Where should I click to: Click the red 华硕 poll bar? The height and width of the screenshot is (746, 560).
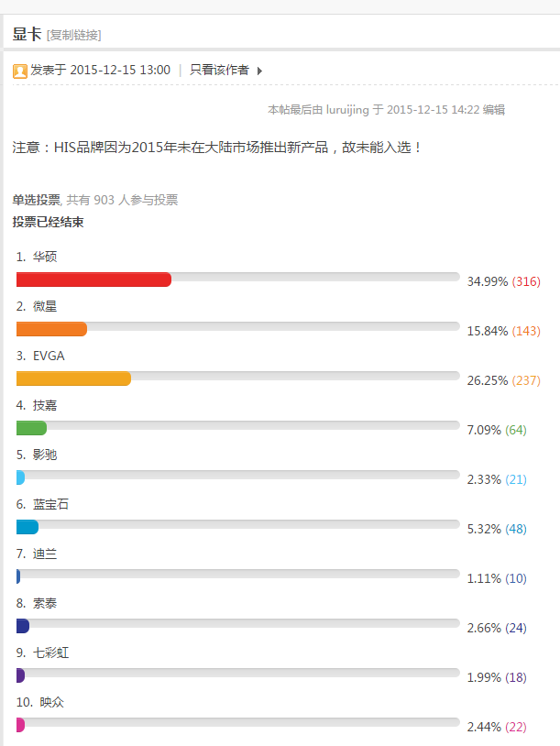(x=93, y=280)
